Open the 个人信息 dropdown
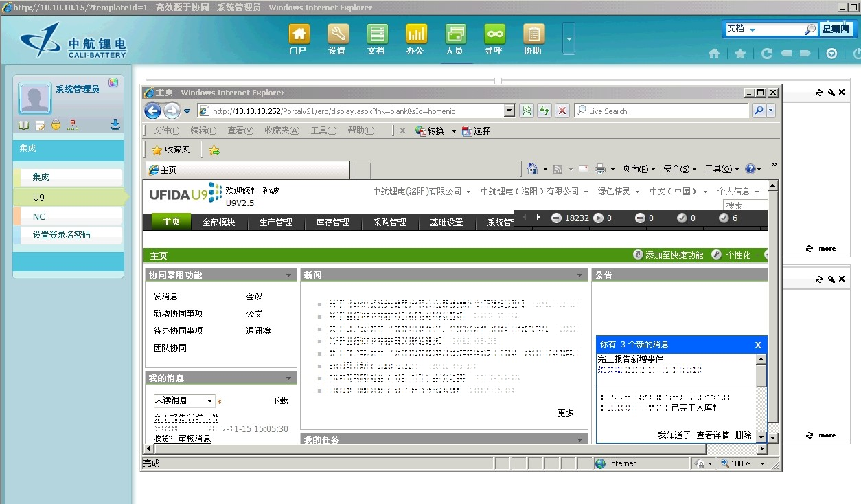The width and height of the screenshot is (861, 504). click(x=738, y=192)
